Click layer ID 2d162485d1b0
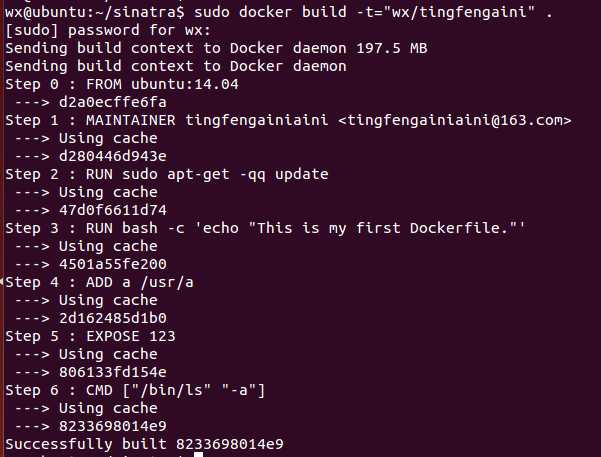The image size is (601, 457). 113,318
